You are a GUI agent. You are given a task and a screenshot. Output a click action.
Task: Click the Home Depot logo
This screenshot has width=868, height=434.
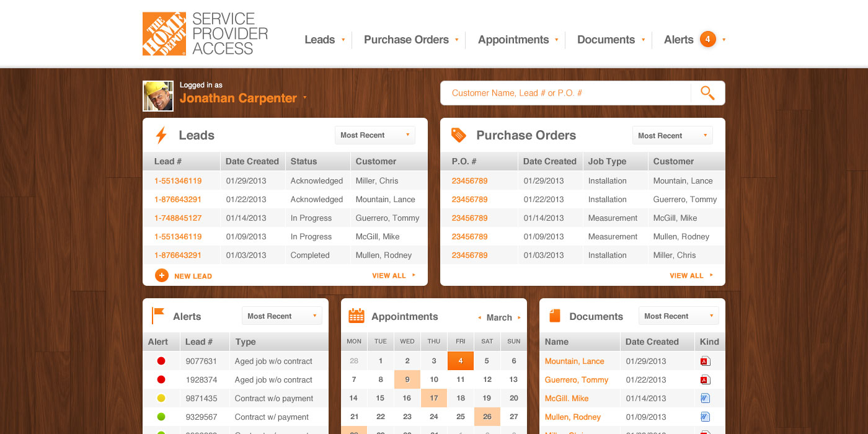coord(164,34)
